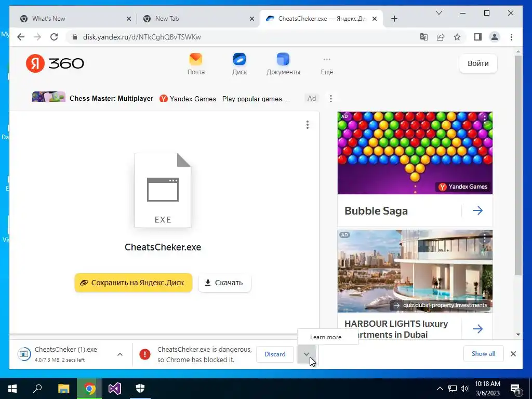The width and height of the screenshot is (532, 399).
Task: Open Почта mail service
Action: click(196, 64)
